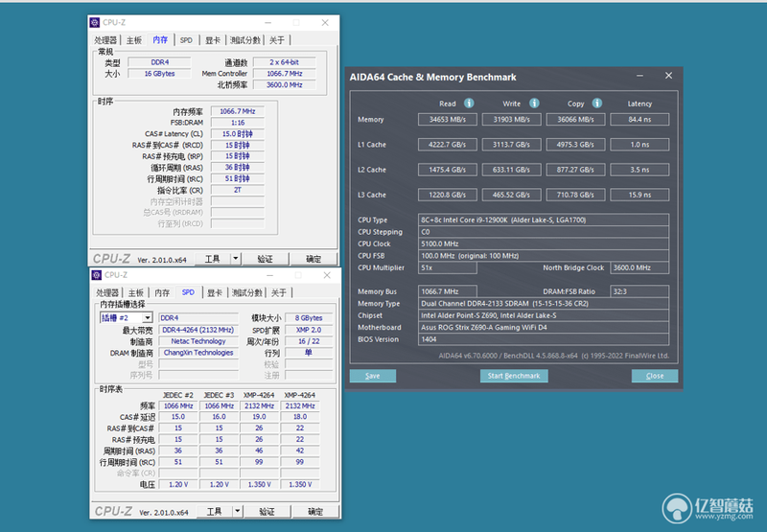
Task: Open 測試分數 tab in bottom CPU-Z window
Action: point(247,293)
